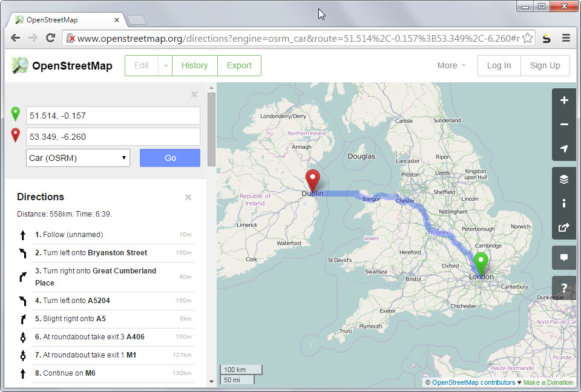This screenshot has width=581, height=392.
Task: Open Make a Donation link
Action: (x=548, y=382)
